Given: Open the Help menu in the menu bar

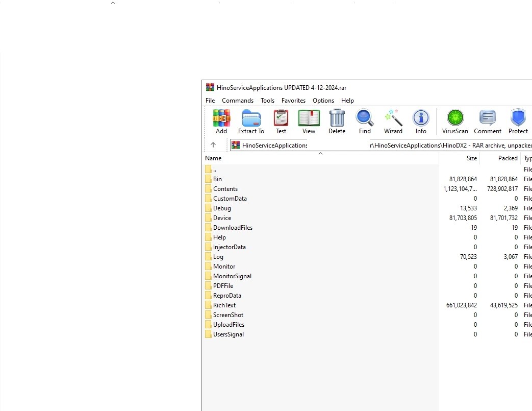Looking at the screenshot, I should coord(347,101).
